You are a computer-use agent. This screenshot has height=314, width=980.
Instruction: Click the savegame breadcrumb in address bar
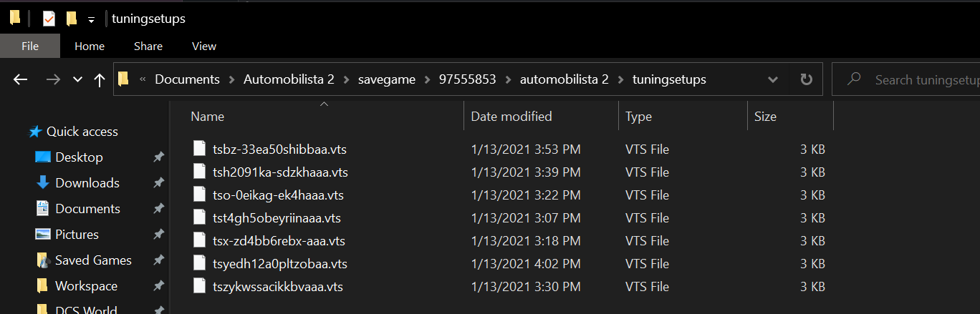(x=386, y=79)
